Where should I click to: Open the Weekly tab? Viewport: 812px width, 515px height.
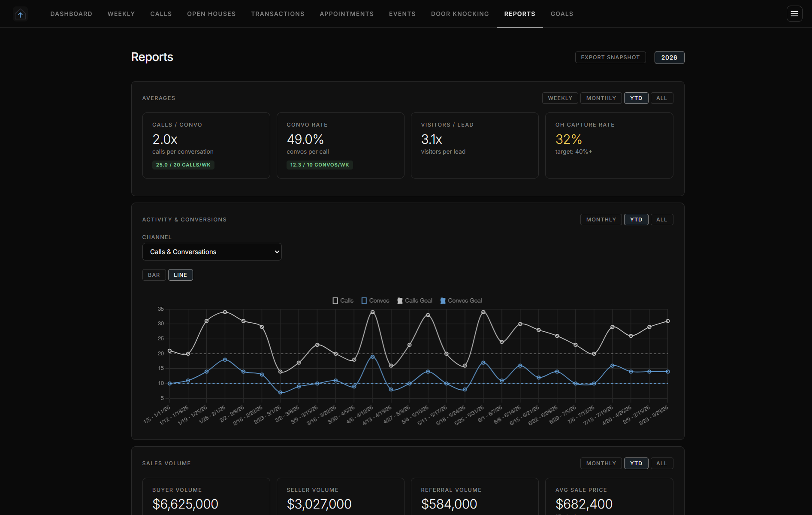click(121, 14)
